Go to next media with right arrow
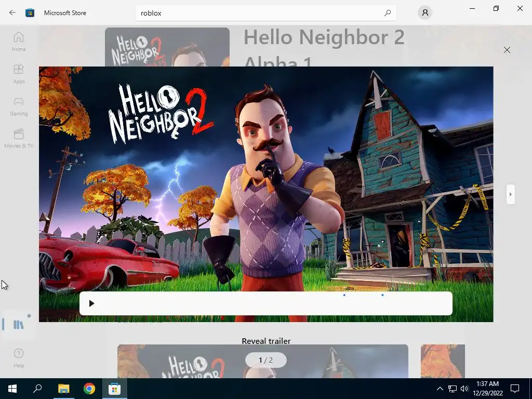The height and width of the screenshot is (399, 532). (511, 194)
